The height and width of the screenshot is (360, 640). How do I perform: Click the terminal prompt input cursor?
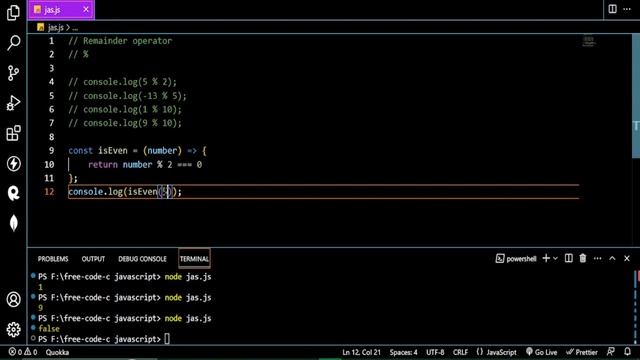pyautogui.click(x=167, y=339)
